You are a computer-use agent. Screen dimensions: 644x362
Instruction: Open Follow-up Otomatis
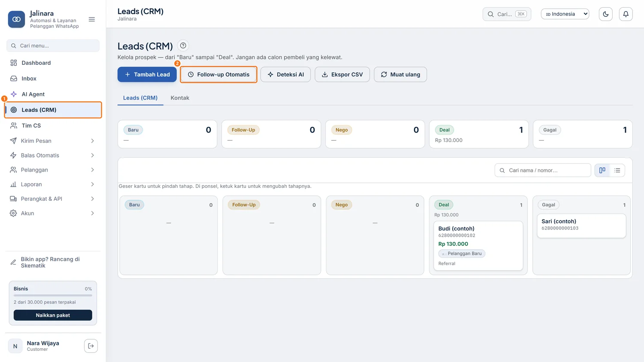pos(219,74)
